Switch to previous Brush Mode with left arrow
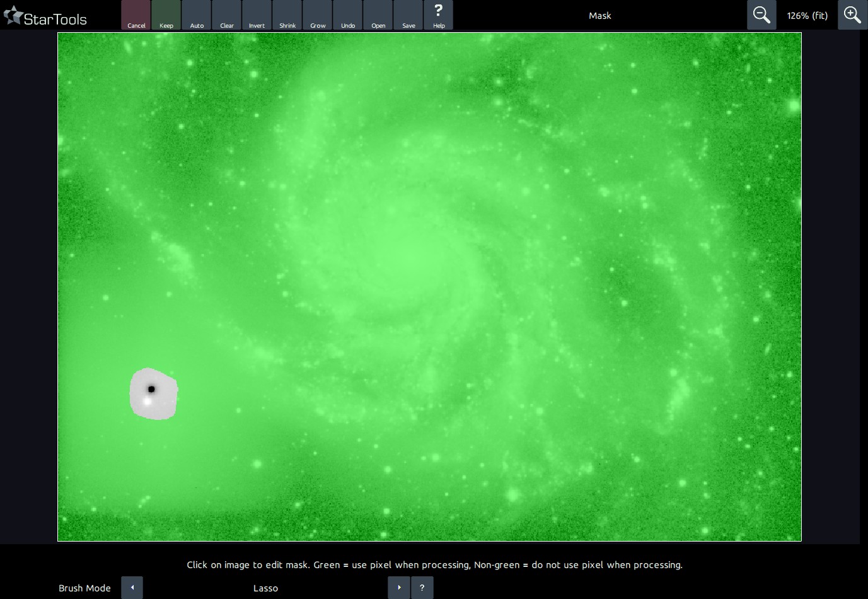Image resolution: width=868 pixels, height=599 pixels. tap(132, 588)
